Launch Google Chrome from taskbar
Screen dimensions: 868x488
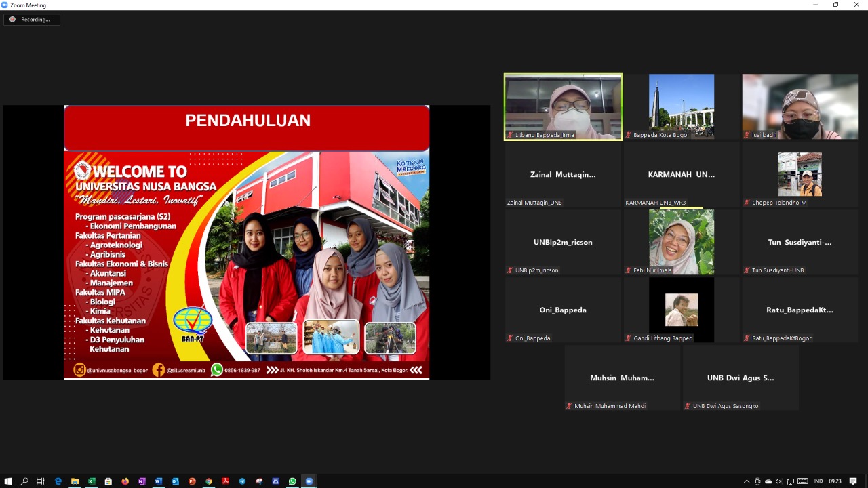coord(209,481)
